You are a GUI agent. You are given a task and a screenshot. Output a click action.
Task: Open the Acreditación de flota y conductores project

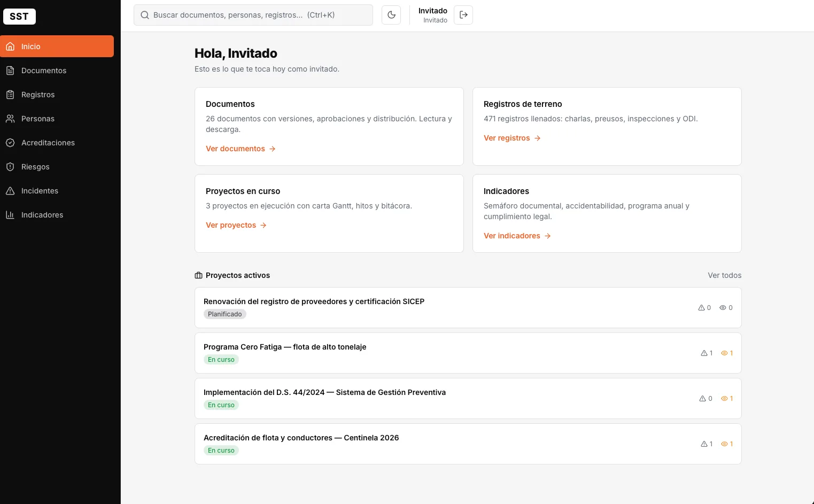coord(468,444)
